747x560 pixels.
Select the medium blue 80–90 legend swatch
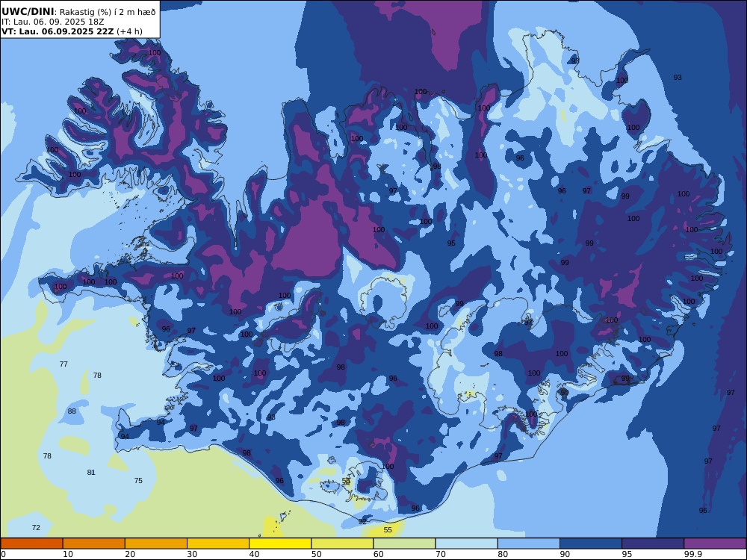[x=529, y=544]
